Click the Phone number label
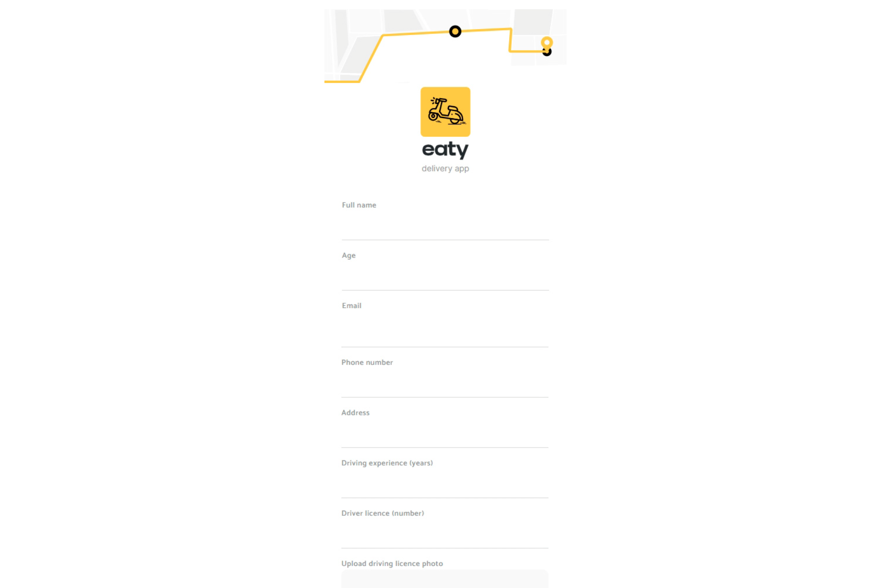This screenshot has height=588, width=892. [367, 362]
